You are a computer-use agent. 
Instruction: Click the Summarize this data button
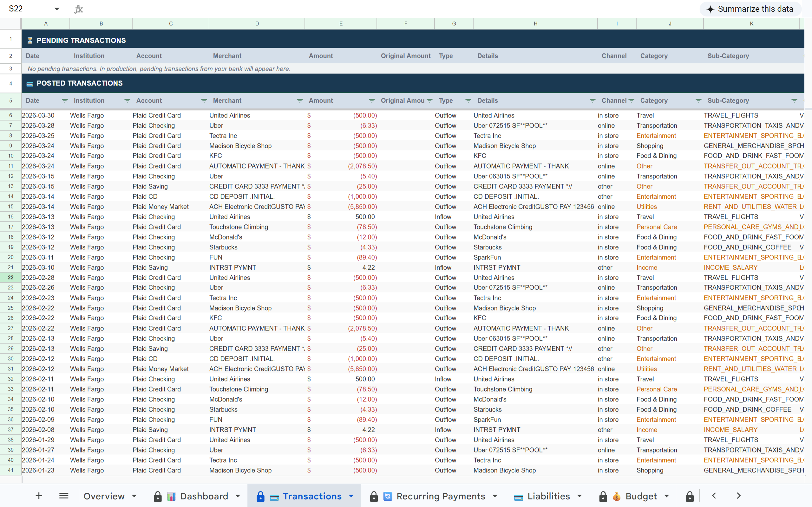750,9
